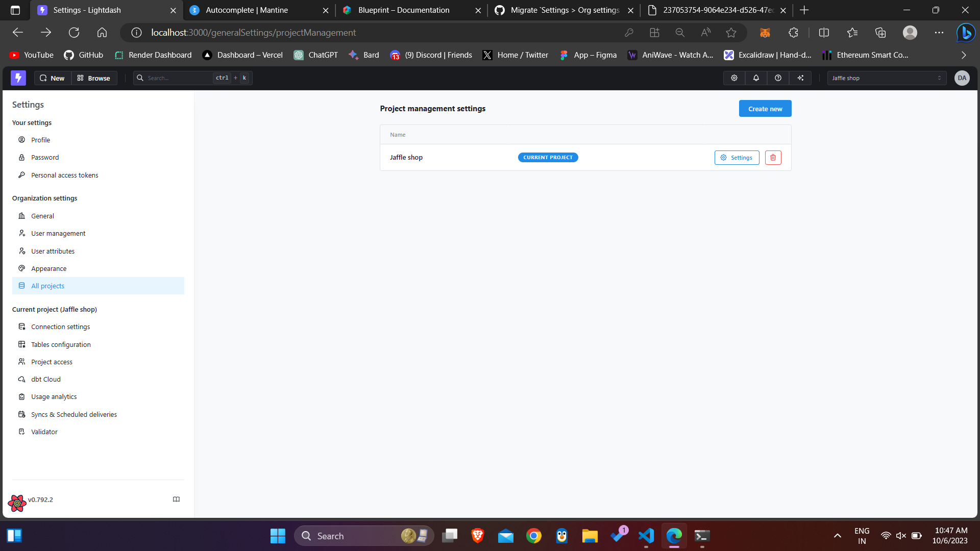980x551 pixels.
Task: Click the New button in the navbar
Action: point(52,78)
